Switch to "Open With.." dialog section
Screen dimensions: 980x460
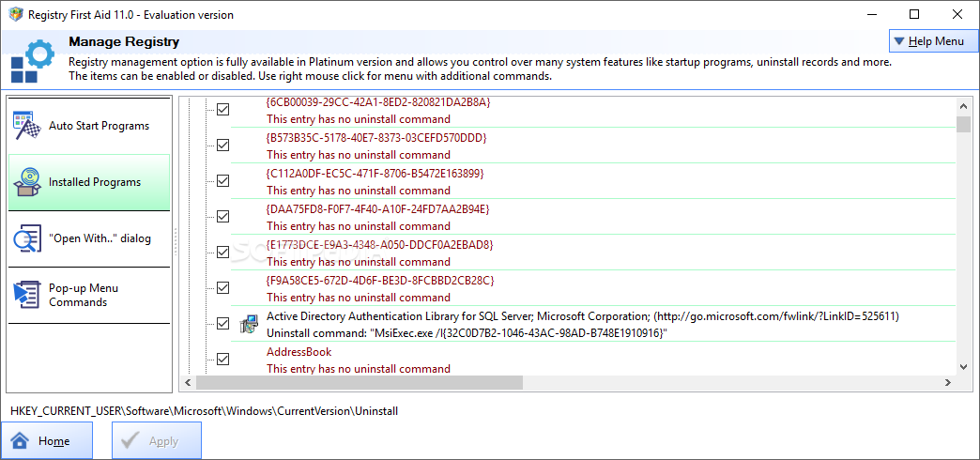point(89,238)
